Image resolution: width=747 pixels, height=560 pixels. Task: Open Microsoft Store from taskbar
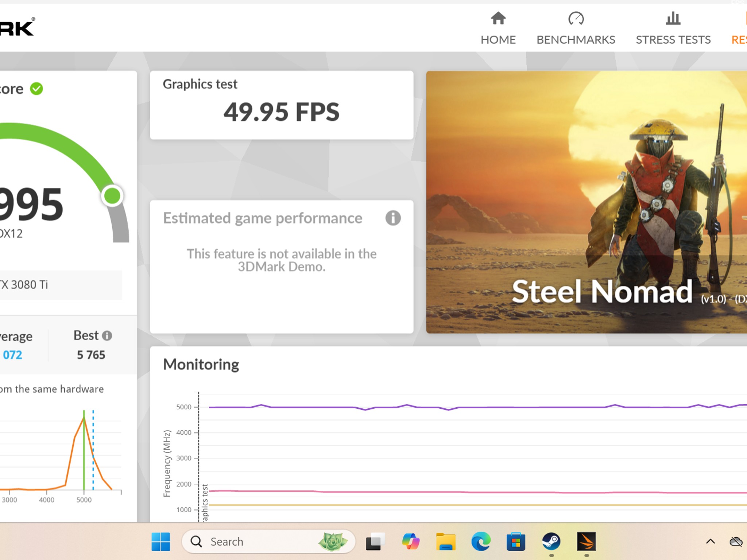coord(516,542)
